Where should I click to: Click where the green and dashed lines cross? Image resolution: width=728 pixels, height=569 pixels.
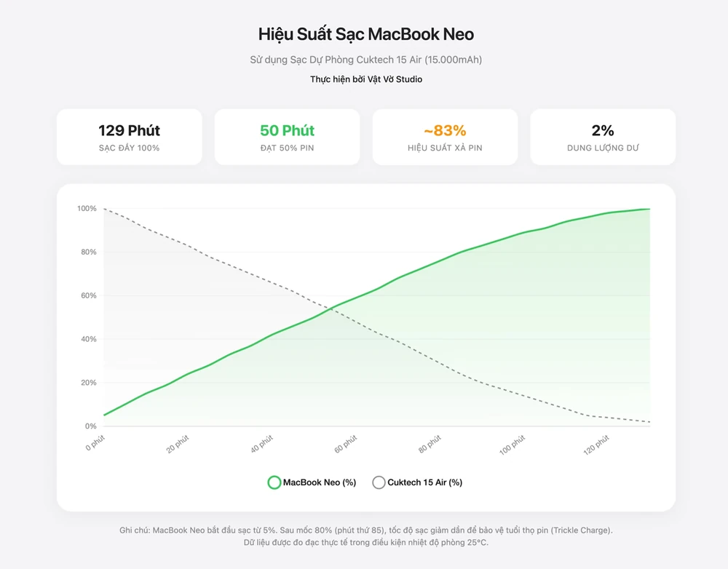tap(331, 309)
